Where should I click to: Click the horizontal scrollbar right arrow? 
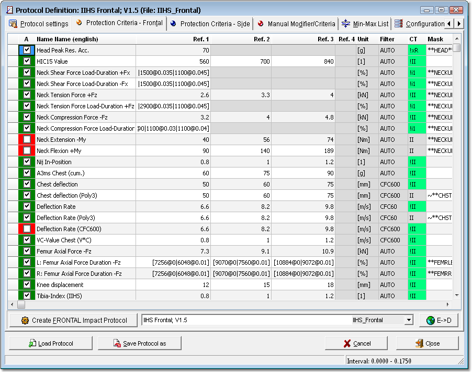point(448,304)
